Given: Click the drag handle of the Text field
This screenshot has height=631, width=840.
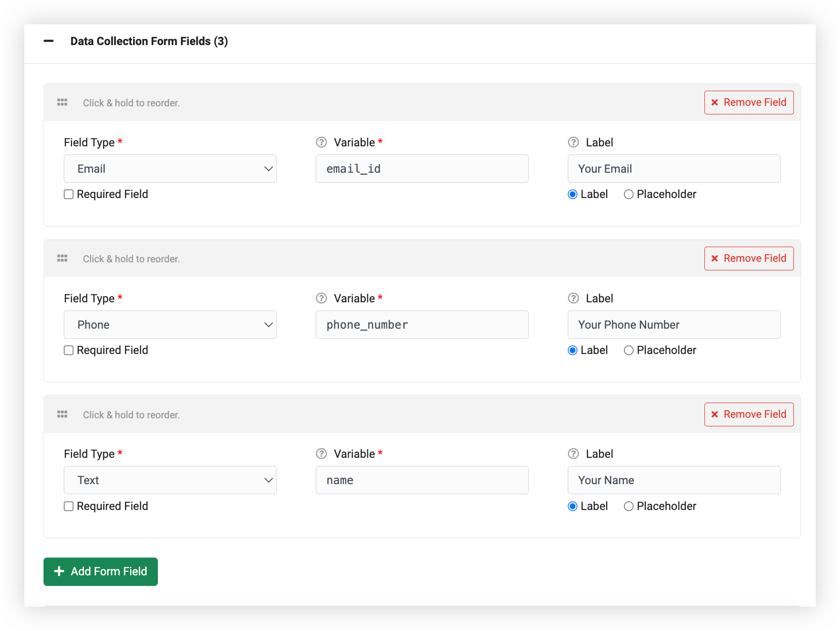Looking at the screenshot, I should (62, 414).
